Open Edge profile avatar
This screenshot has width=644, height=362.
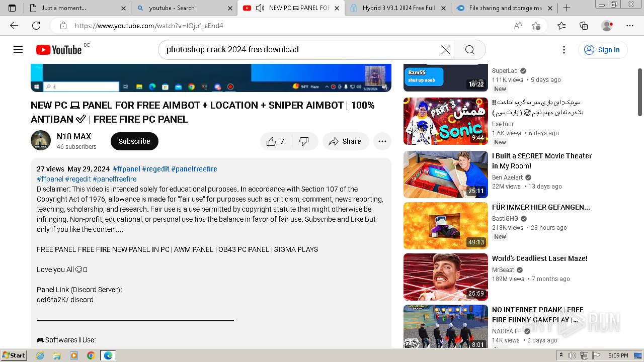tap(607, 26)
